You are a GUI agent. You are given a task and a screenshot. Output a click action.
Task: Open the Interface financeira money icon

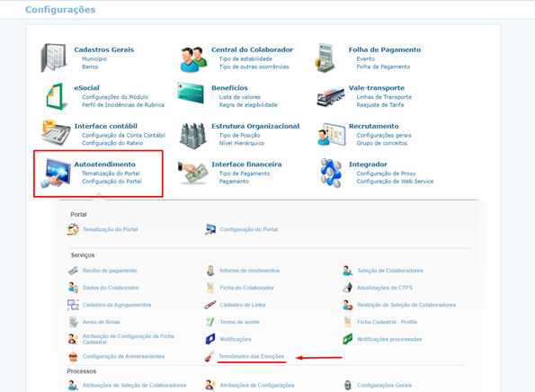click(x=193, y=173)
